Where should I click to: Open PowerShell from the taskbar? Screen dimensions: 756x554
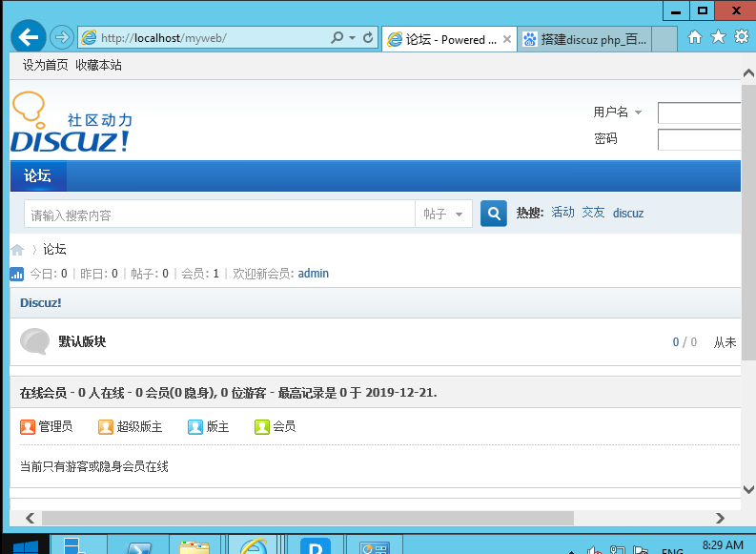click(x=139, y=546)
